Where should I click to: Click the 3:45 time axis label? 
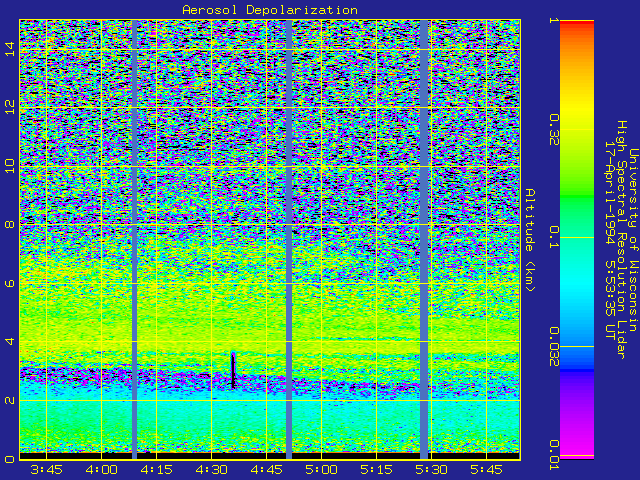coord(47,469)
